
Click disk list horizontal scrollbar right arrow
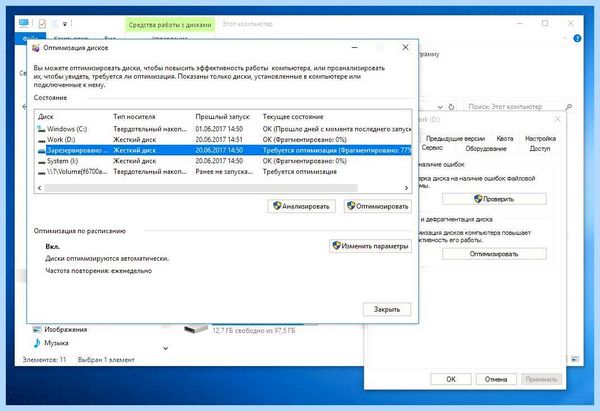point(406,188)
